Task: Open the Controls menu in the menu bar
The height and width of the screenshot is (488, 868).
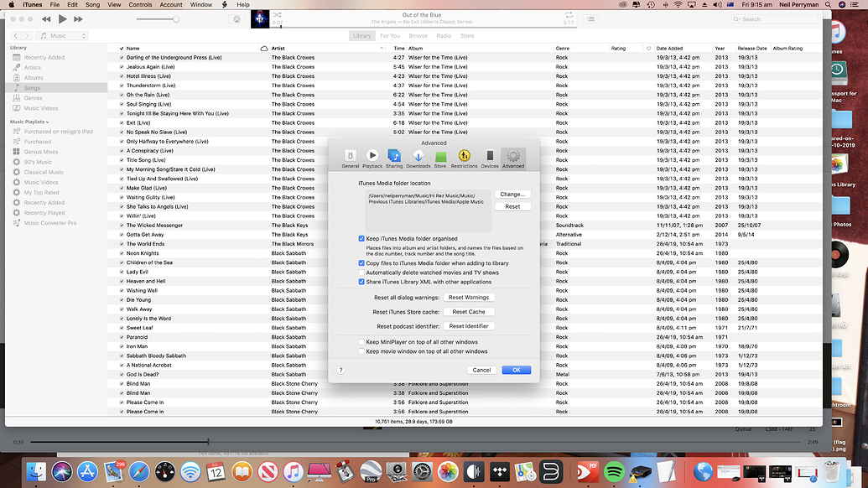Action: (x=140, y=4)
